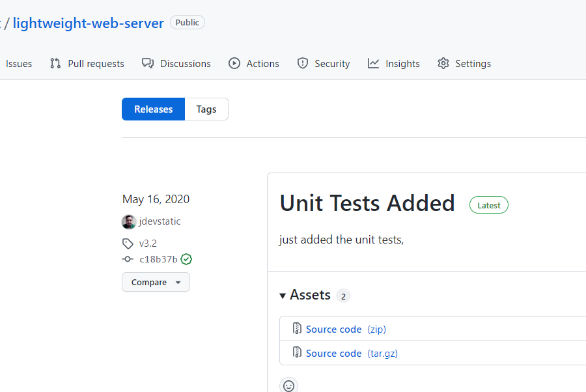The image size is (586, 392).
Task: Click the Security shield icon
Action: [302, 63]
